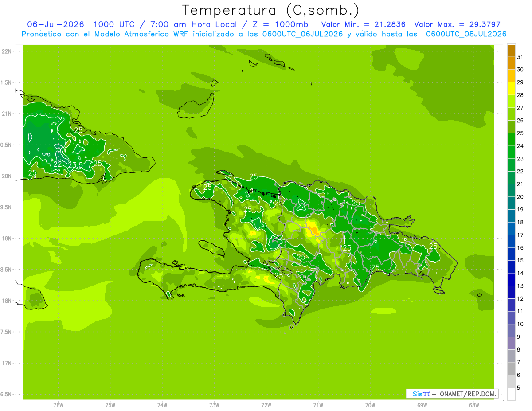Click the 22 contour label over Cuba

[58, 164]
